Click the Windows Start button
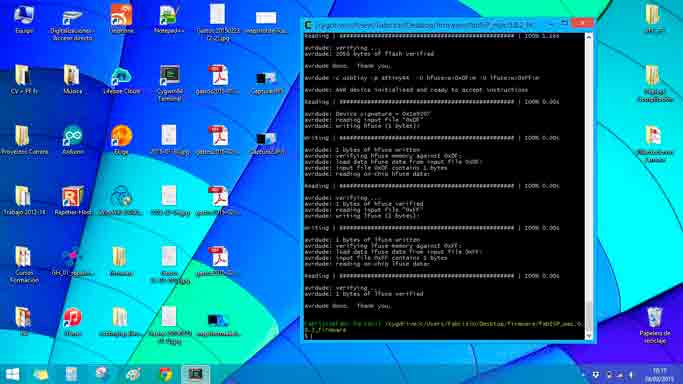The height and width of the screenshot is (384, 683). [12, 374]
